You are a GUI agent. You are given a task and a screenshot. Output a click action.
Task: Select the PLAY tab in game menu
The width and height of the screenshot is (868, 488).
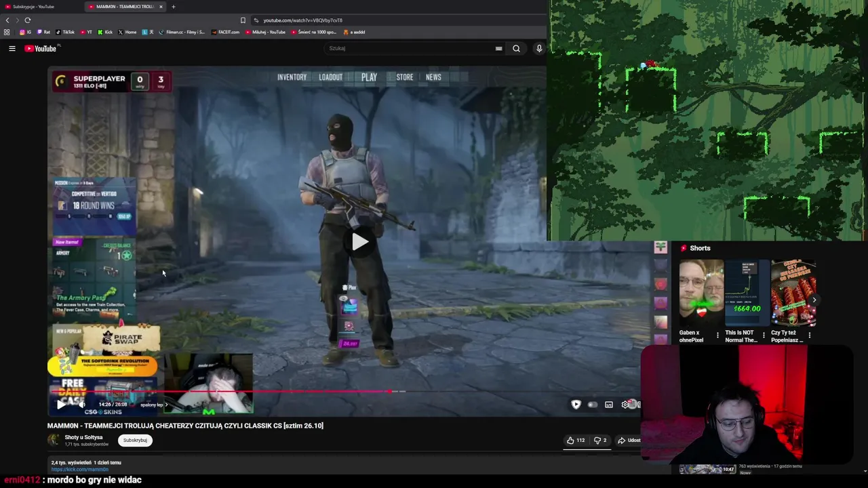tap(369, 77)
